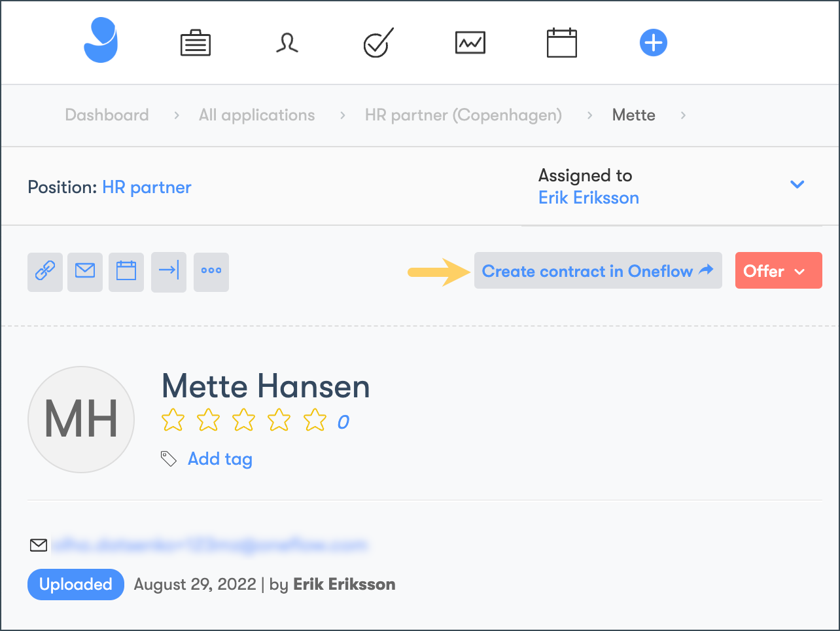Open more actions three-dots menu
The width and height of the screenshot is (840, 631).
point(211,272)
